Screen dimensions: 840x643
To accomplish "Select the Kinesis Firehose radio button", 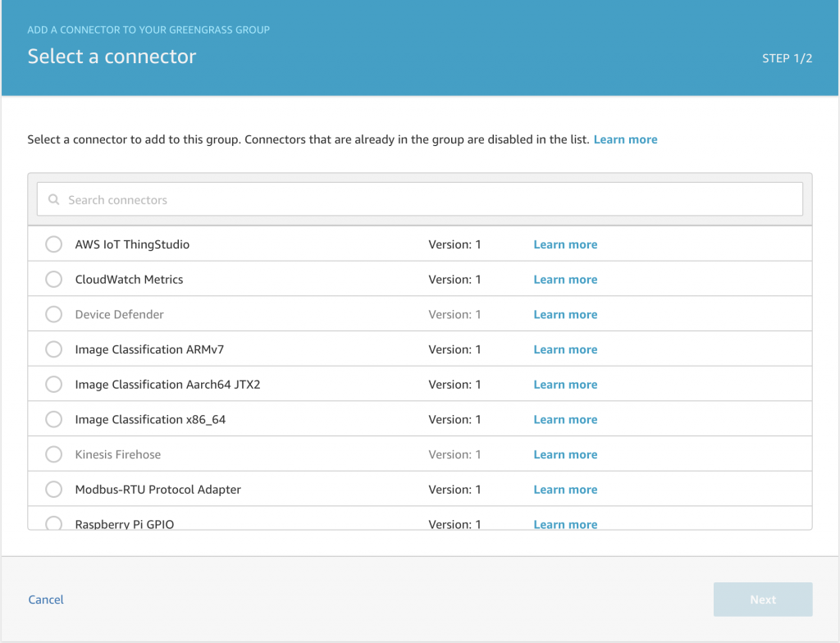I will click(x=53, y=454).
